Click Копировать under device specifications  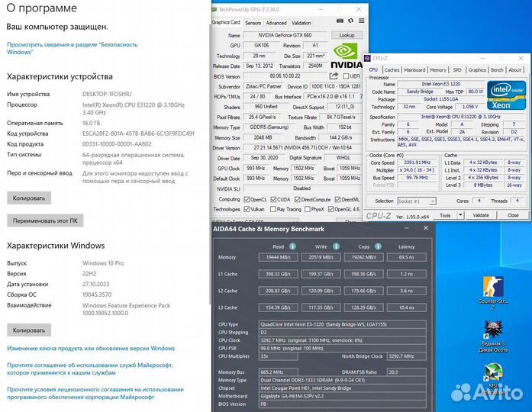(x=29, y=198)
